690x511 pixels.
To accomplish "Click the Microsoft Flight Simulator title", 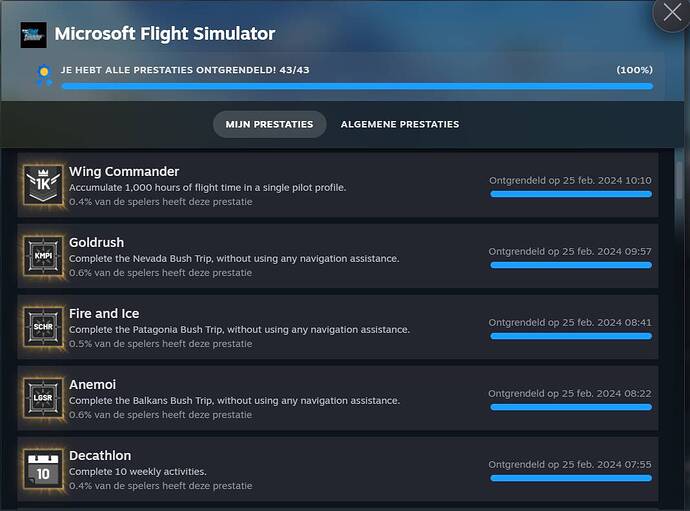I will coord(164,34).
